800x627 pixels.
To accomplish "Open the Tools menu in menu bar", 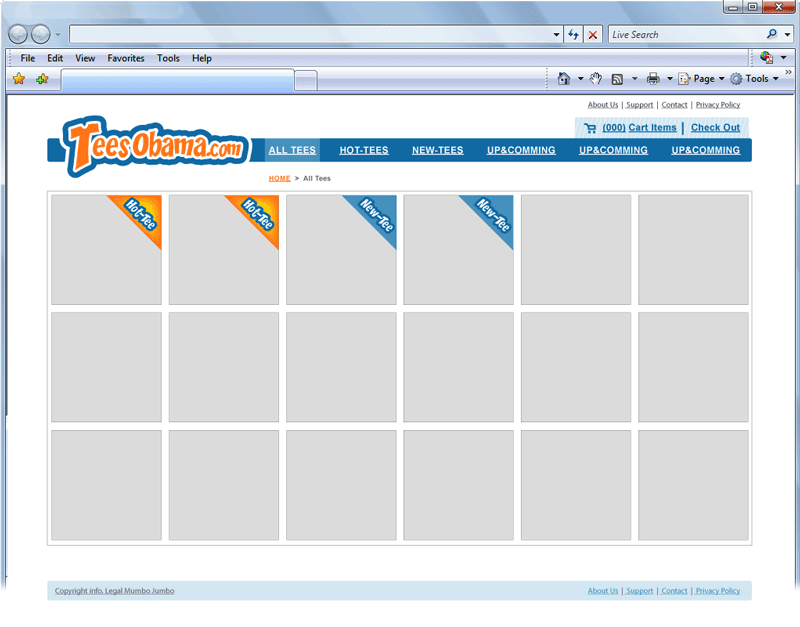I will pyautogui.click(x=168, y=58).
